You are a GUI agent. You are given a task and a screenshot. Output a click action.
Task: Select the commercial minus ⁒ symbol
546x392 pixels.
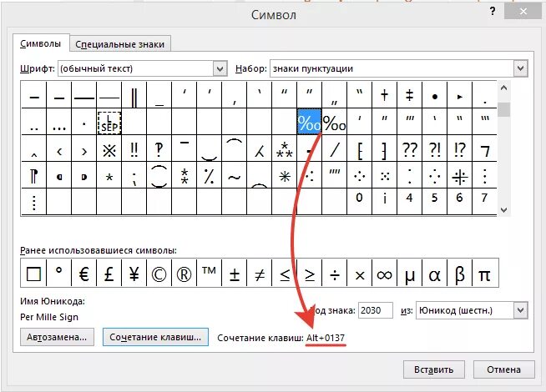point(209,176)
